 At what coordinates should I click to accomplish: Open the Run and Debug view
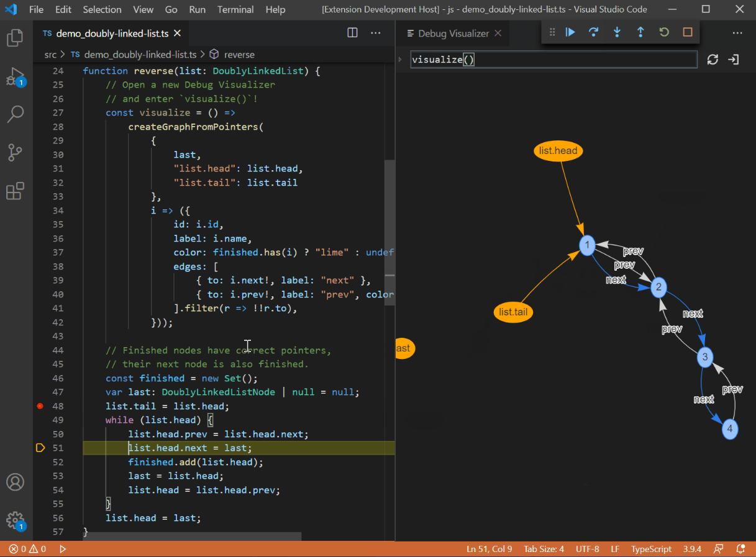(16, 77)
